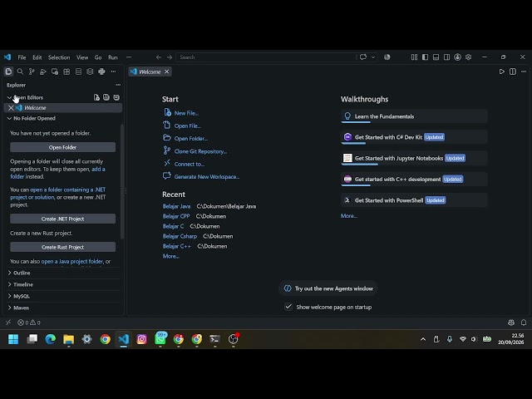
Task: Open the Extensions view icon
Action: 66,71
